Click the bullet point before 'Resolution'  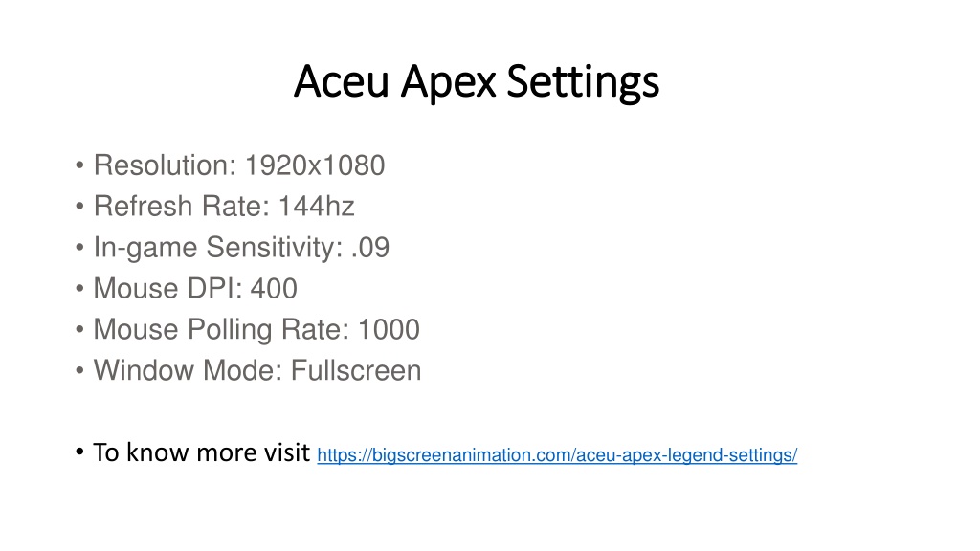tap(79, 166)
